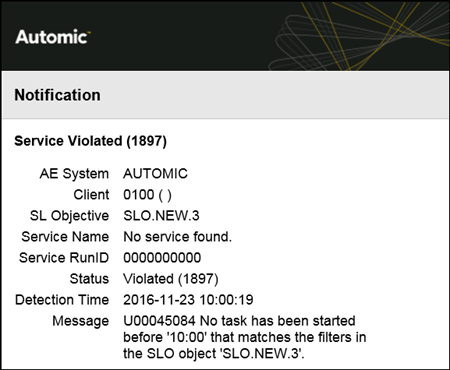The image size is (450, 370).
Task: Click the decorative line graphic in the header
Action: 358,36
